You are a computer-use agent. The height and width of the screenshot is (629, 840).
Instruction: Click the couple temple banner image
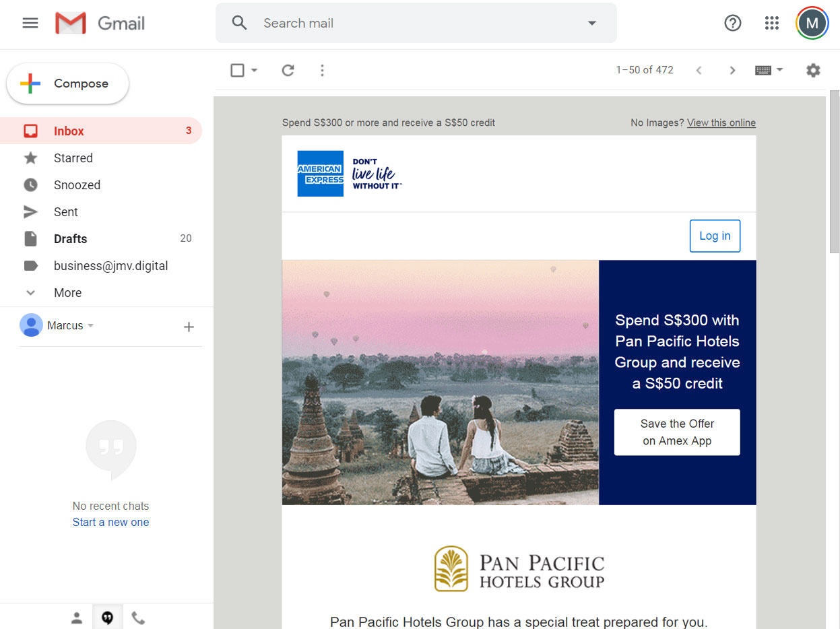point(441,383)
